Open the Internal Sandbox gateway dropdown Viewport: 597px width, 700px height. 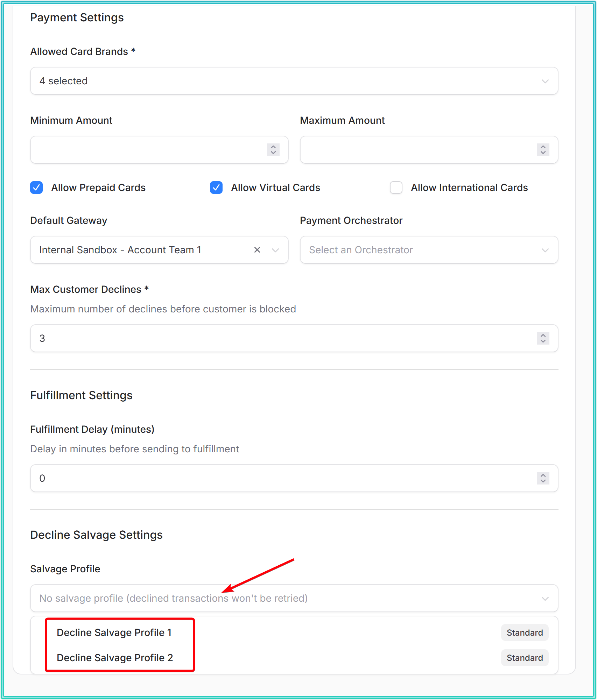click(140, 250)
